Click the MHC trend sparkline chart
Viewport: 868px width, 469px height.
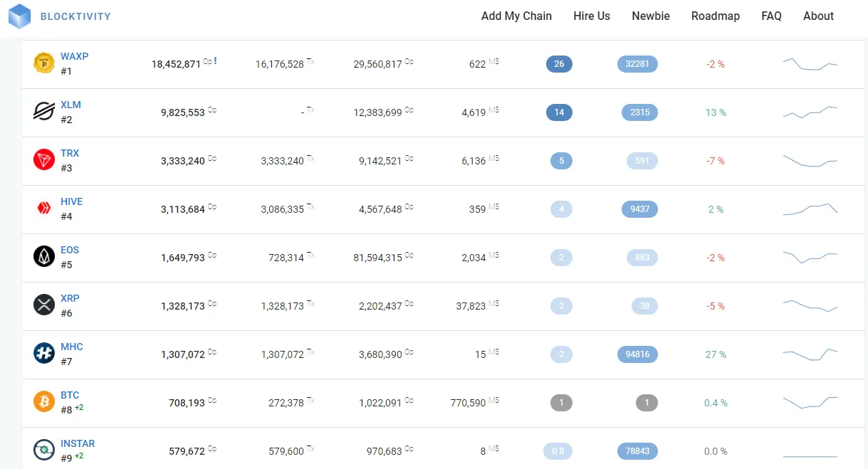(810, 354)
